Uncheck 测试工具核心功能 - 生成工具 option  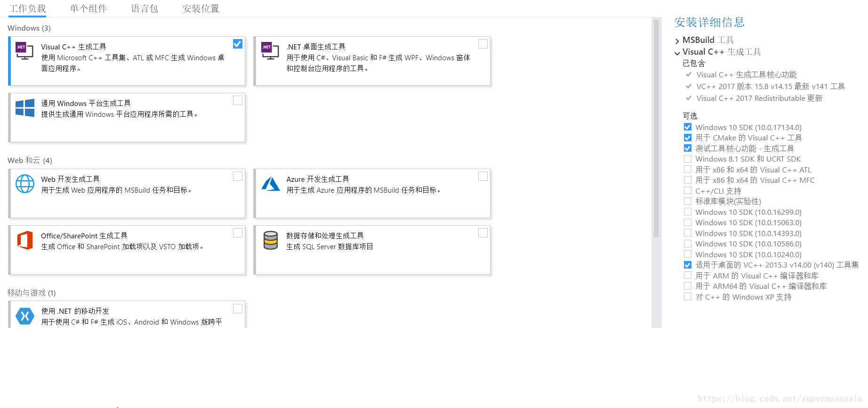pyautogui.click(x=688, y=148)
